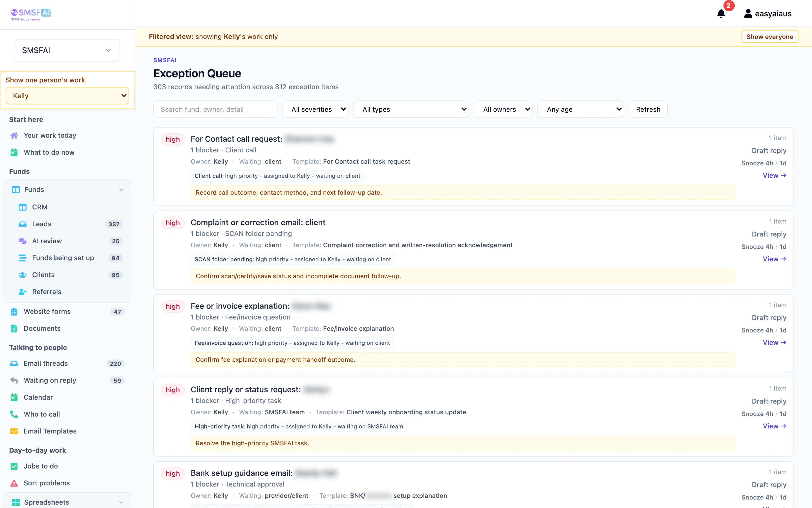Open the notifications bell icon
The width and height of the screenshot is (812, 508).
[x=721, y=14]
